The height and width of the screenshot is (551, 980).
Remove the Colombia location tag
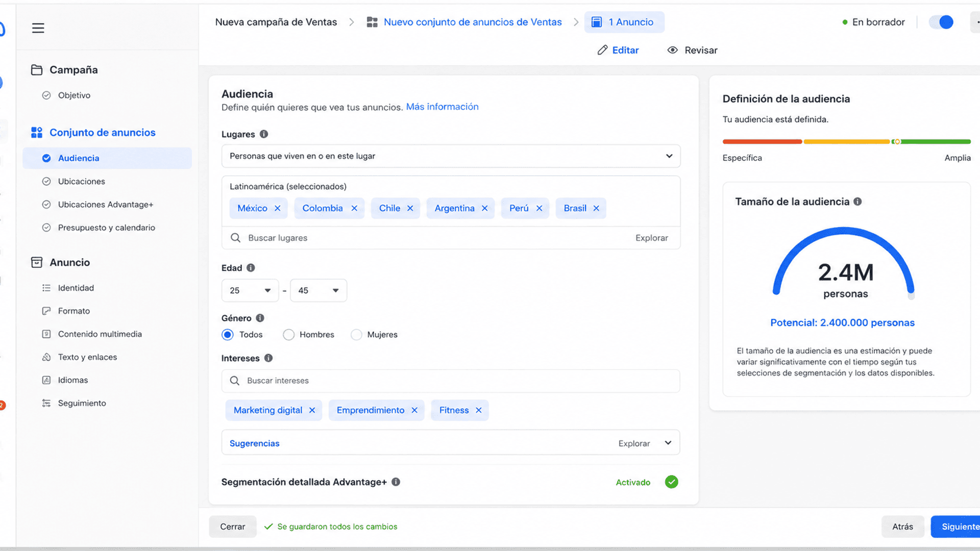(354, 208)
